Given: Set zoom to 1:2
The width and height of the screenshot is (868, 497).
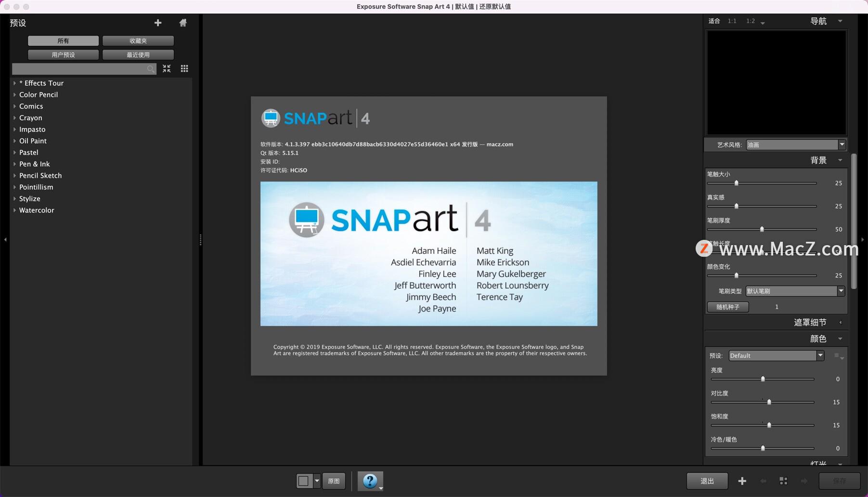Looking at the screenshot, I should (x=751, y=21).
